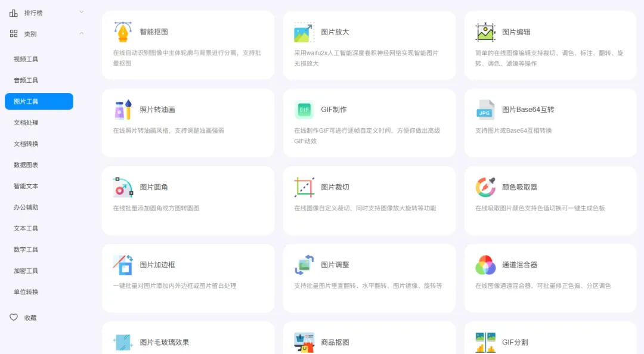Open the JPG file icon for 图片Base64互转

(x=485, y=110)
